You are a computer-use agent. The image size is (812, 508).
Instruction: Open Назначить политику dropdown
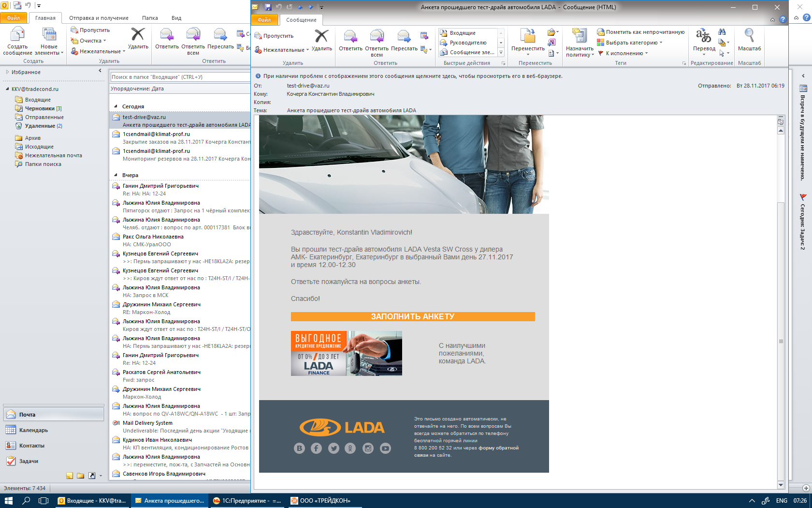580,43
